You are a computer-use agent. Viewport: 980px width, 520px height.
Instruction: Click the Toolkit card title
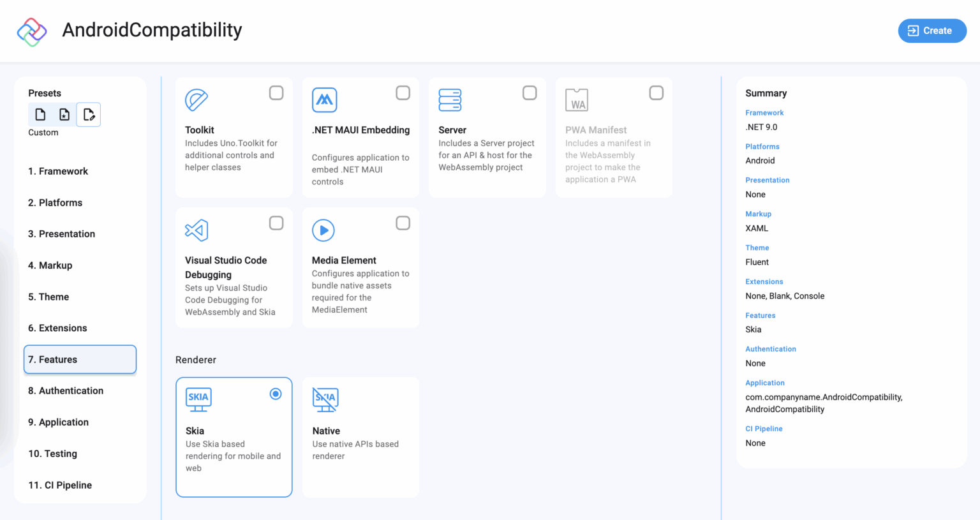[200, 130]
